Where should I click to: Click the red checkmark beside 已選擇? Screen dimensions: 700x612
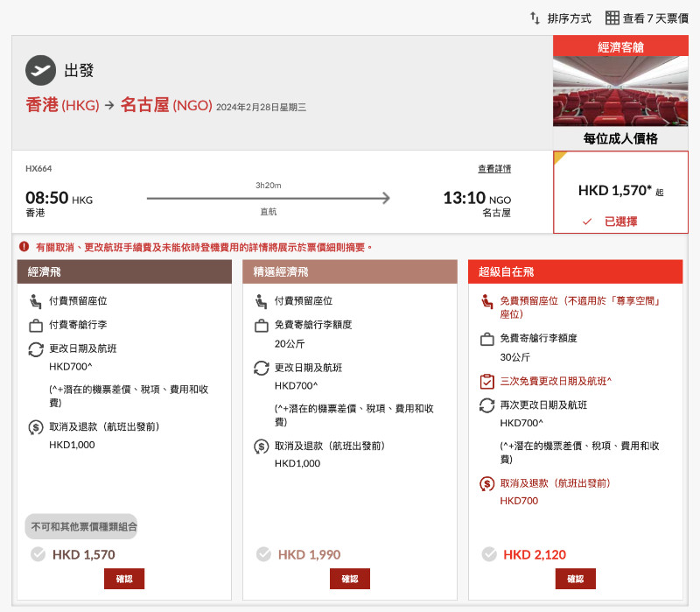[587, 222]
